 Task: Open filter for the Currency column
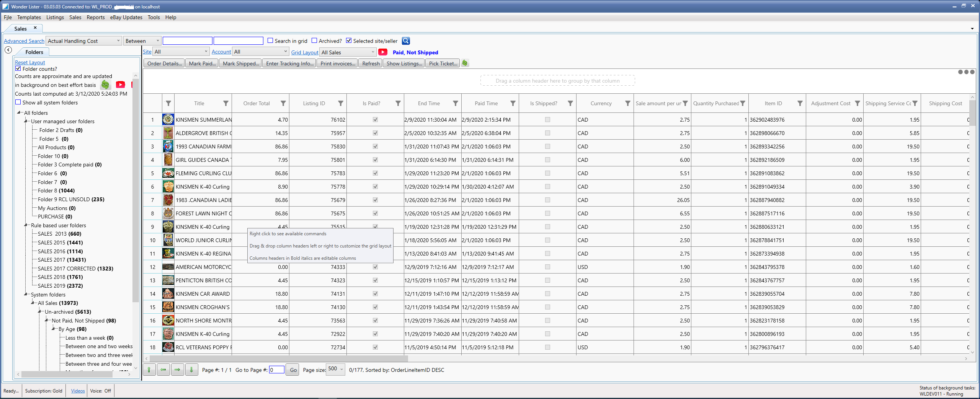click(x=628, y=103)
